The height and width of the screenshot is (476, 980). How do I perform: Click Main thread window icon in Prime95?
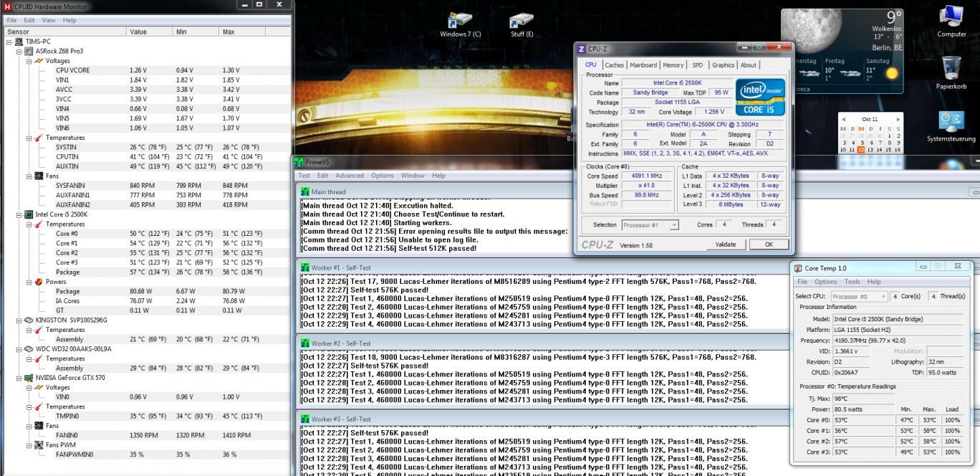click(x=305, y=192)
